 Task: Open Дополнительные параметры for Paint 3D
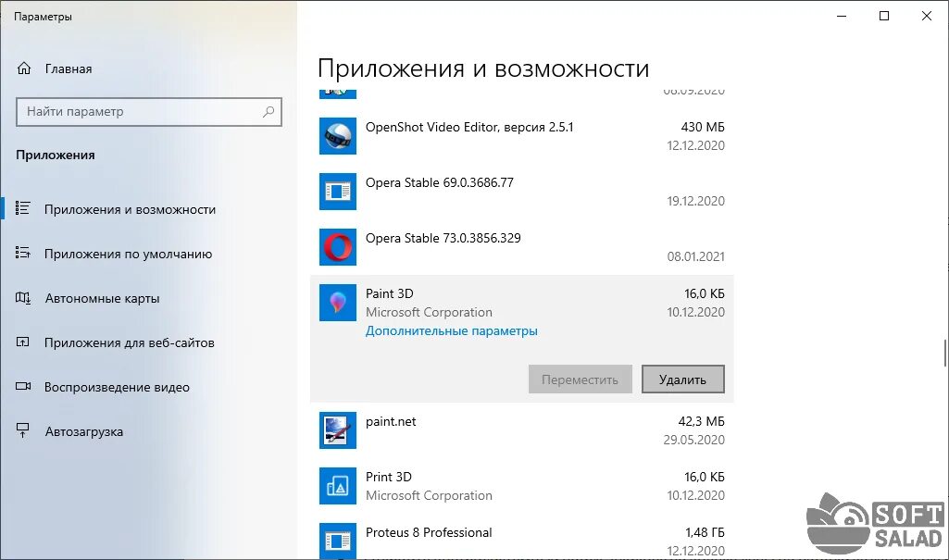click(452, 330)
